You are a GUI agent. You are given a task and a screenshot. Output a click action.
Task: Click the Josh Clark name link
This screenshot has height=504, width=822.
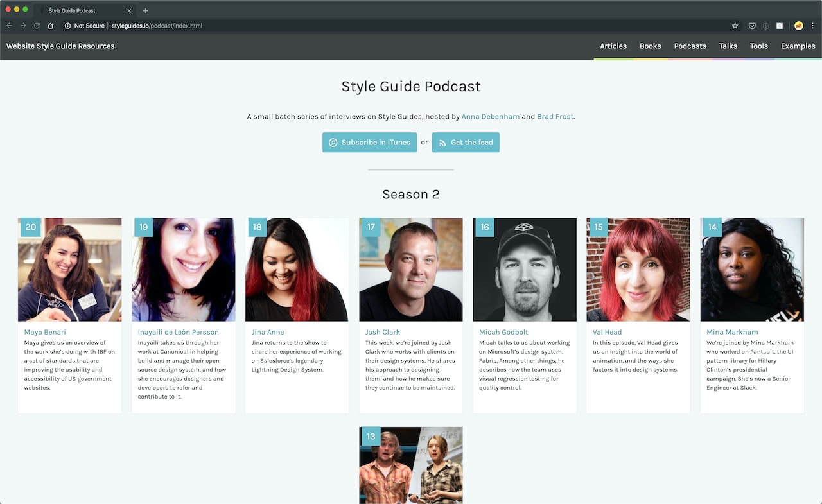pos(383,332)
